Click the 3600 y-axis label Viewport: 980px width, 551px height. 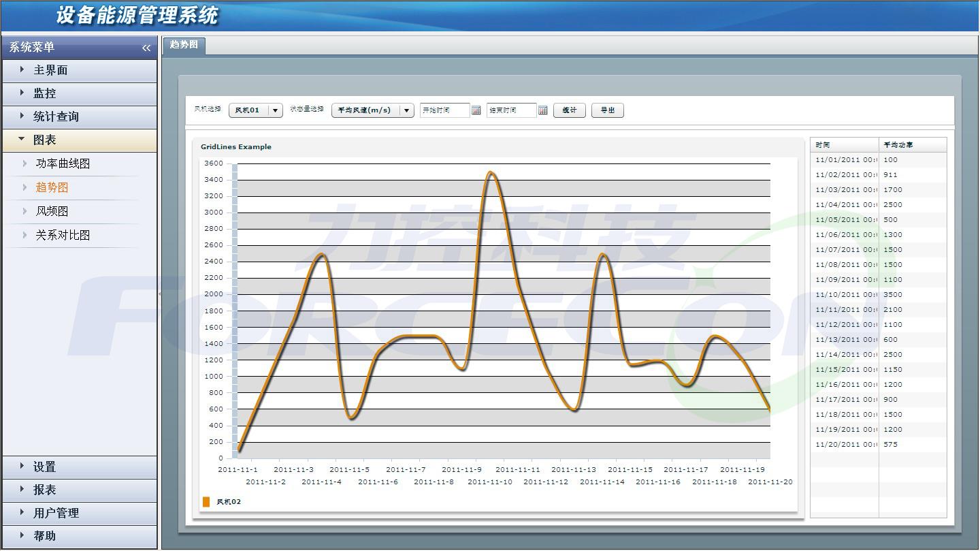[213, 163]
